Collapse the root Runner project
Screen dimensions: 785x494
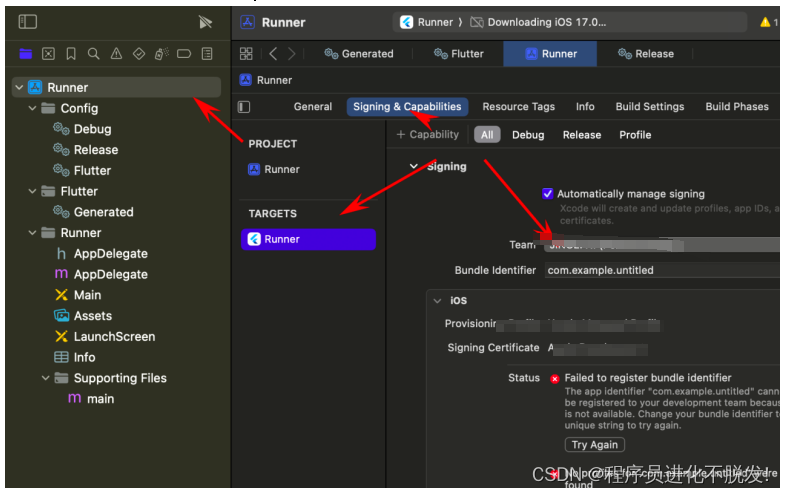click(19, 88)
